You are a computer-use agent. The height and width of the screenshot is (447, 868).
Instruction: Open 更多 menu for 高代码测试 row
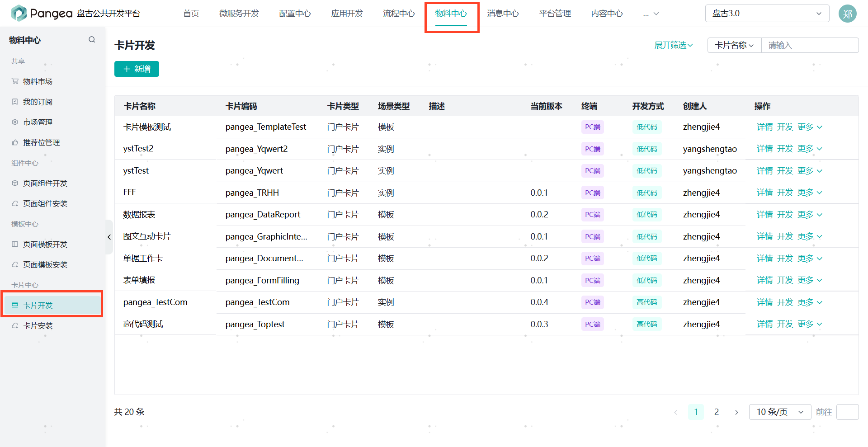pyautogui.click(x=810, y=324)
